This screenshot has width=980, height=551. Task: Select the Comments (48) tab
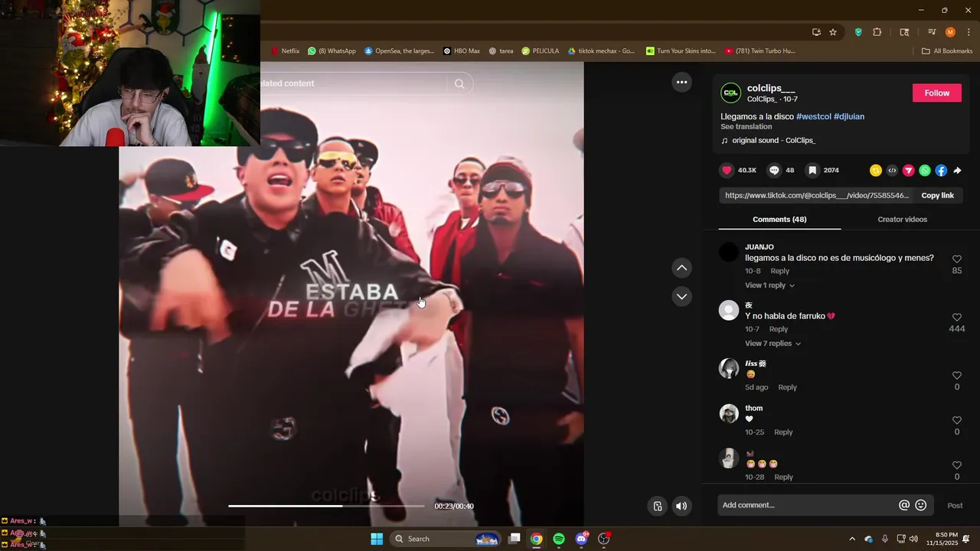tap(779, 220)
